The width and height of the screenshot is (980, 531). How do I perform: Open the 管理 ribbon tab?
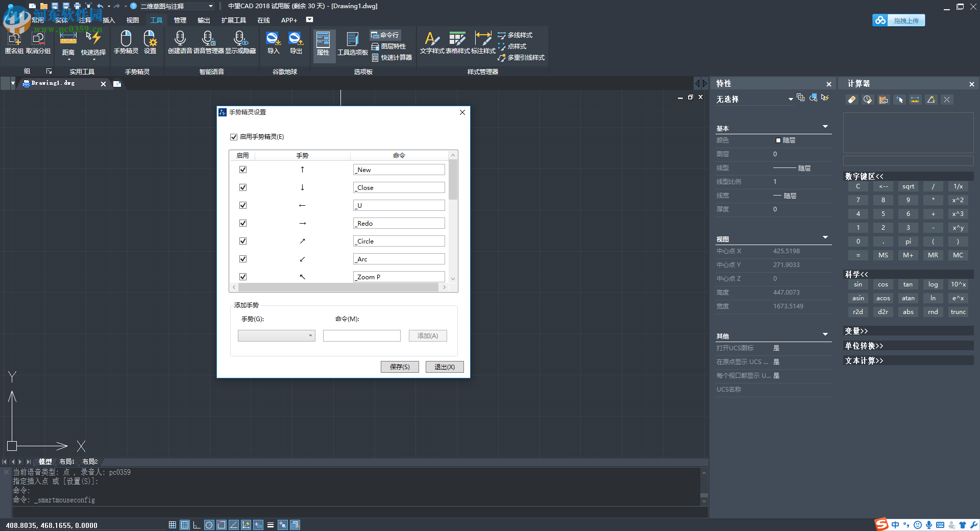click(x=180, y=20)
